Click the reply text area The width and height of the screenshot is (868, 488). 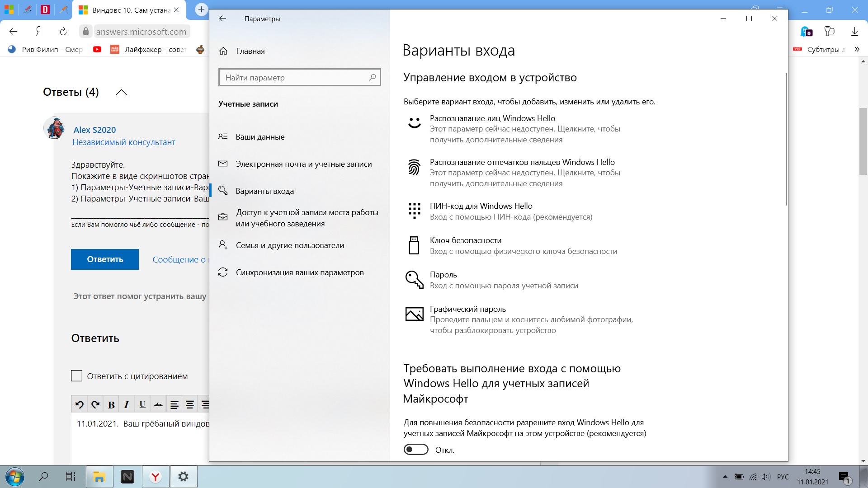coord(140,438)
